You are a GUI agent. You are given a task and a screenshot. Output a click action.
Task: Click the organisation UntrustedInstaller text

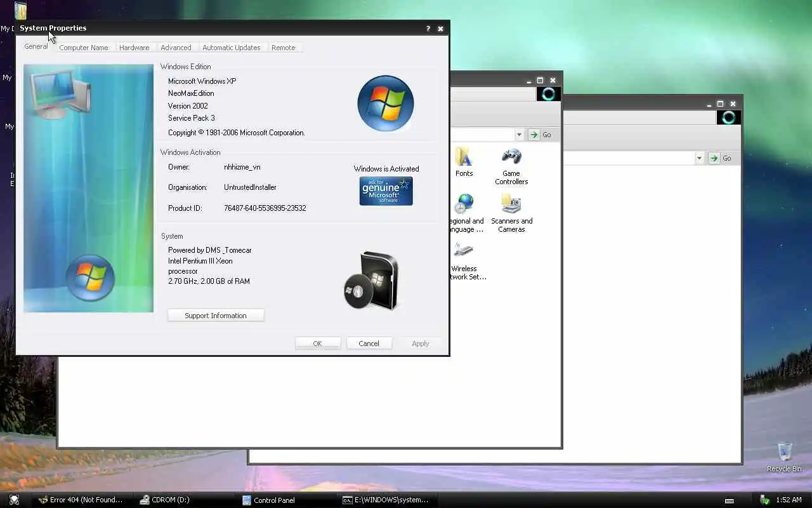click(250, 187)
